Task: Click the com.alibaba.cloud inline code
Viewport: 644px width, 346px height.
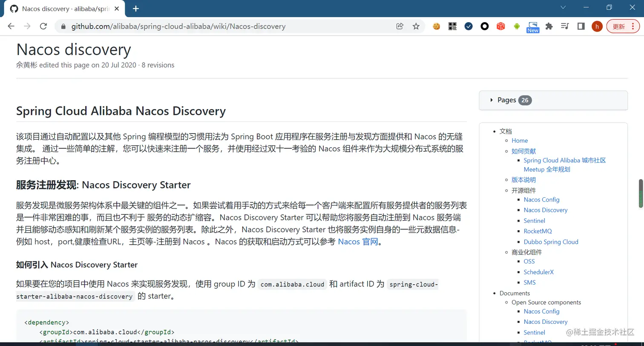Action: click(x=292, y=284)
